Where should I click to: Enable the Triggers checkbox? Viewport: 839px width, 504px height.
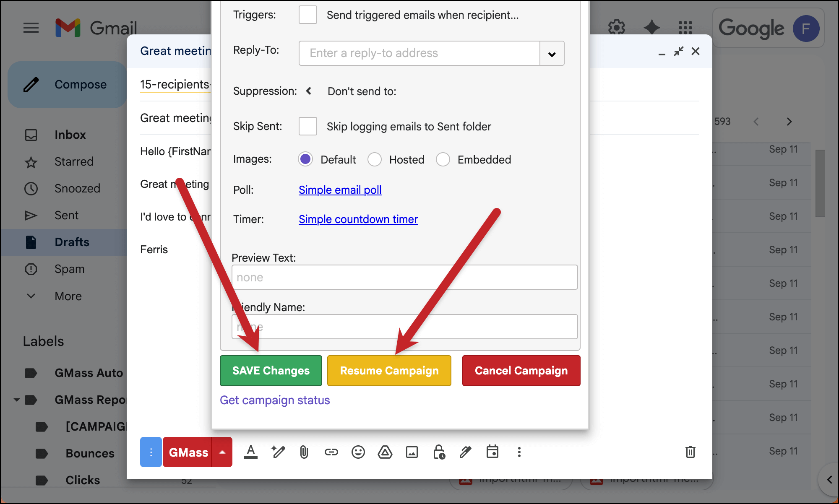click(x=307, y=15)
